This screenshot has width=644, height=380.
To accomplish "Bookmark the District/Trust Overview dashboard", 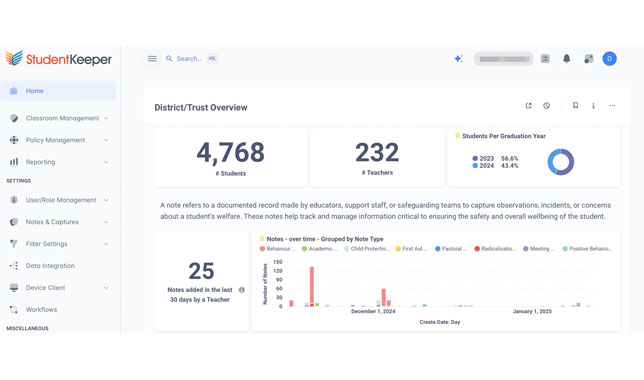I will [575, 106].
